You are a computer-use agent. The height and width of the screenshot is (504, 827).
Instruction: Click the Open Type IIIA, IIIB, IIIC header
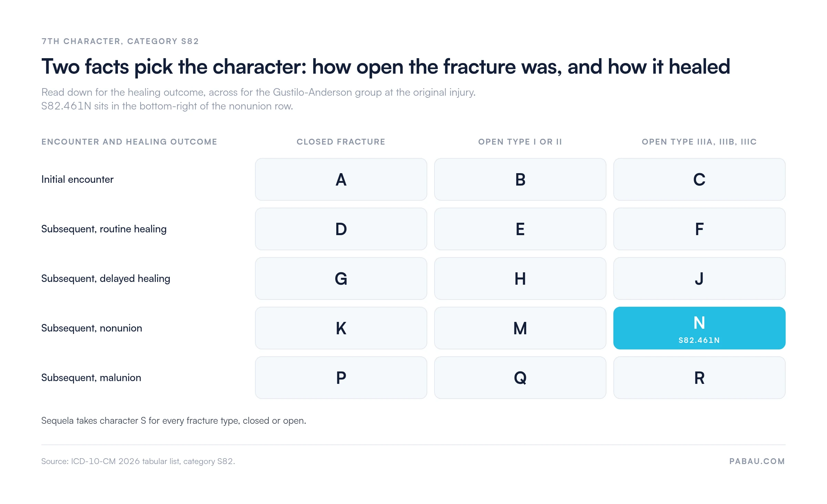[x=699, y=142]
